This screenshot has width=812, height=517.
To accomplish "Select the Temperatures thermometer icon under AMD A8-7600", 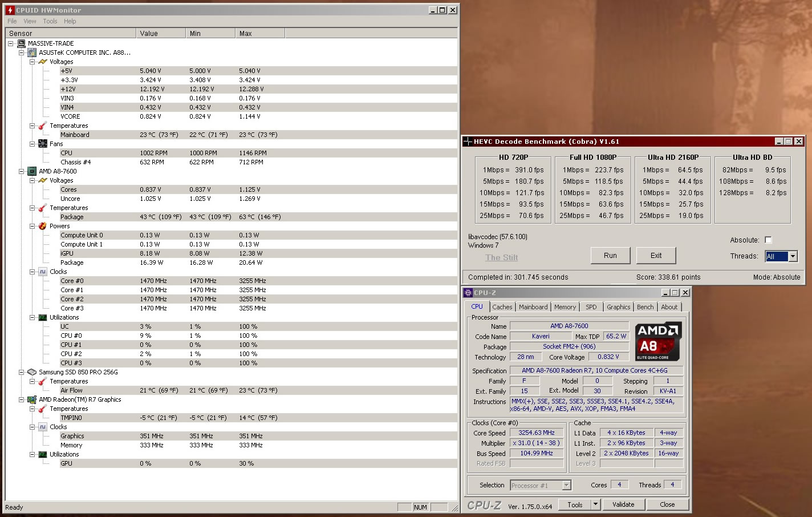I will click(x=42, y=208).
